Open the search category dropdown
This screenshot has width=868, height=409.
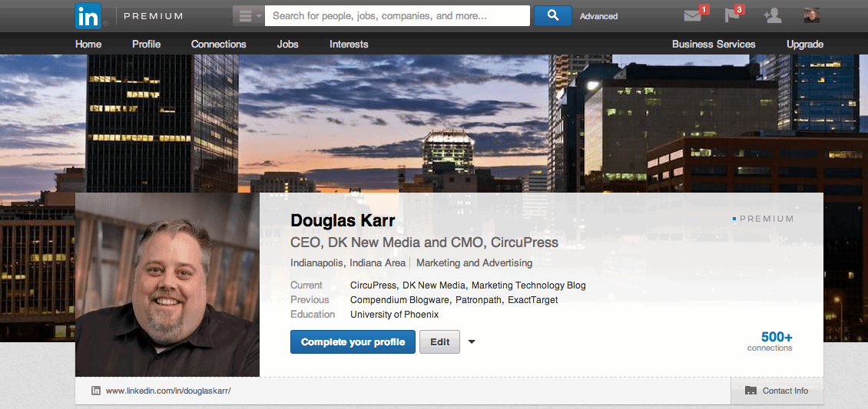(249, 16)
